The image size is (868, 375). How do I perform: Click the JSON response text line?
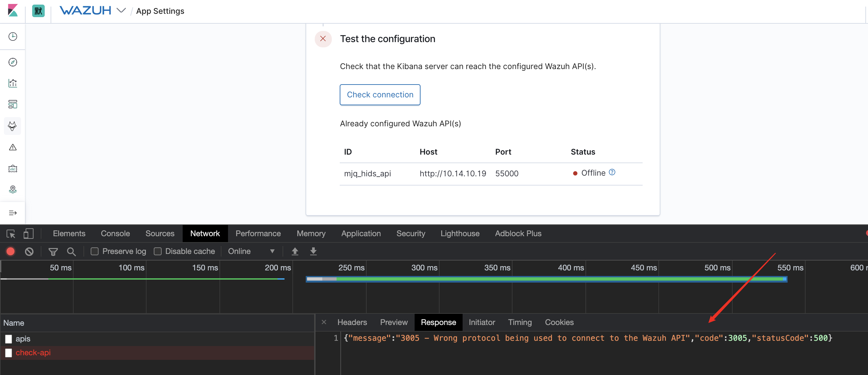[588, 338]
